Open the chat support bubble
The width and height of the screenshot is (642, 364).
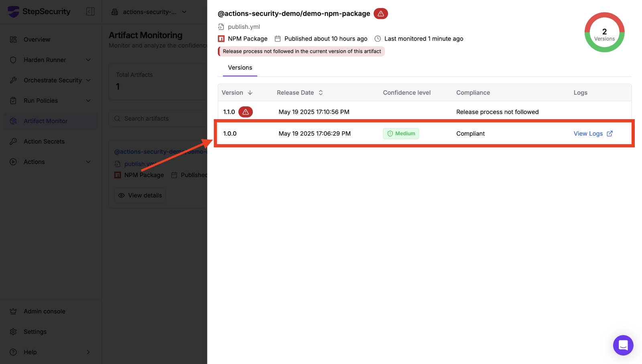[623, 345]
